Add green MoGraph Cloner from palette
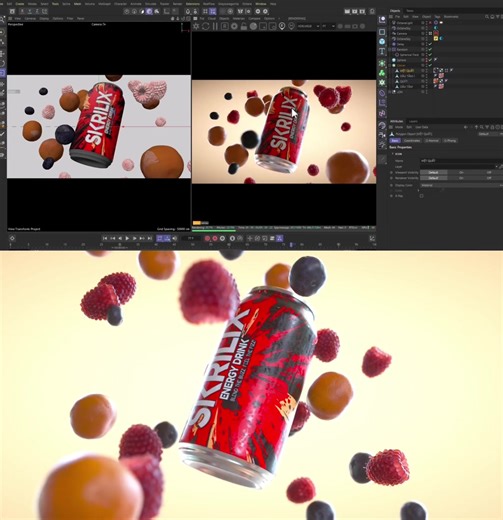 (x=382, y=73)
